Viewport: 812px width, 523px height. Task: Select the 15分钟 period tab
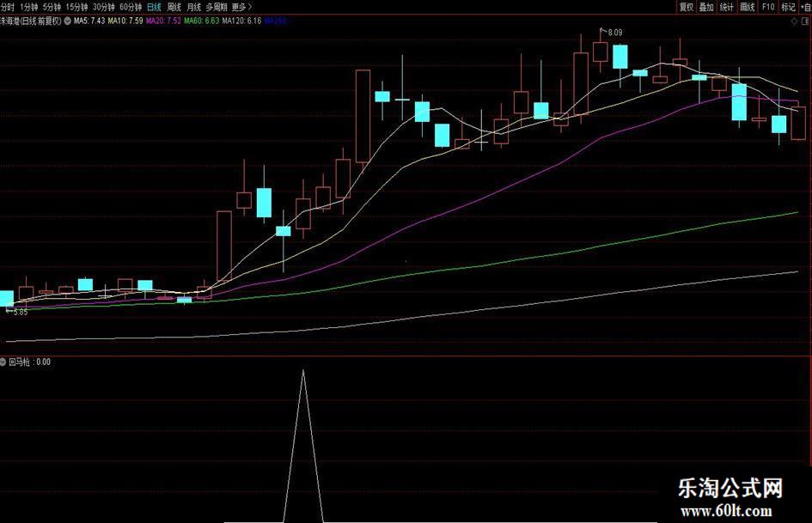click(x=76, y=7)
